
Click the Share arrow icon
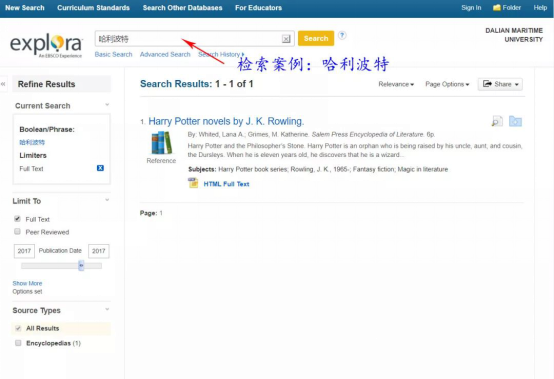coord(487,84)
